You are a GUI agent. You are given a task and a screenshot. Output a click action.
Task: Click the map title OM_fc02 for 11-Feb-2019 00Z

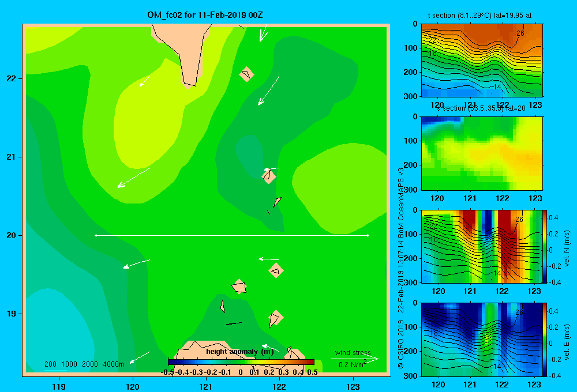(205, 15)
